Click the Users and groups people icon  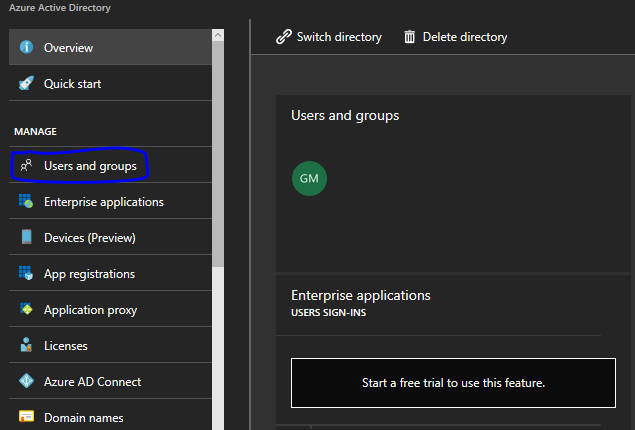[26, 165]
